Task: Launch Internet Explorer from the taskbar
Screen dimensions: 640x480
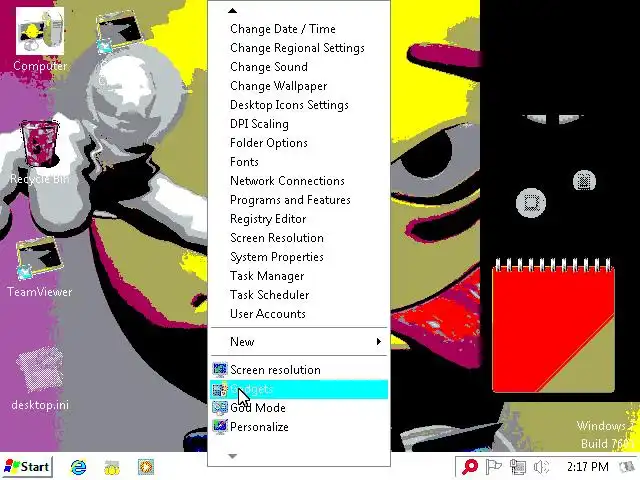Action: [x=78, y=467]
